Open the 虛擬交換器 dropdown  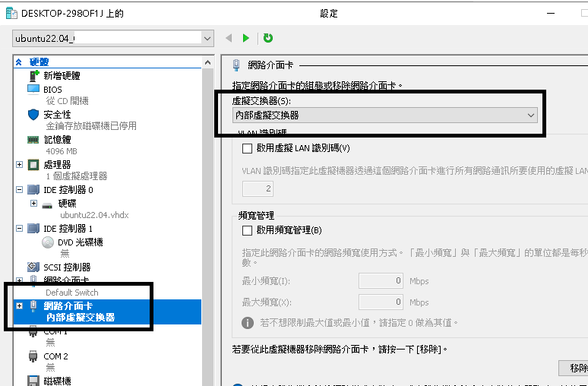click(x=385, y=115)
